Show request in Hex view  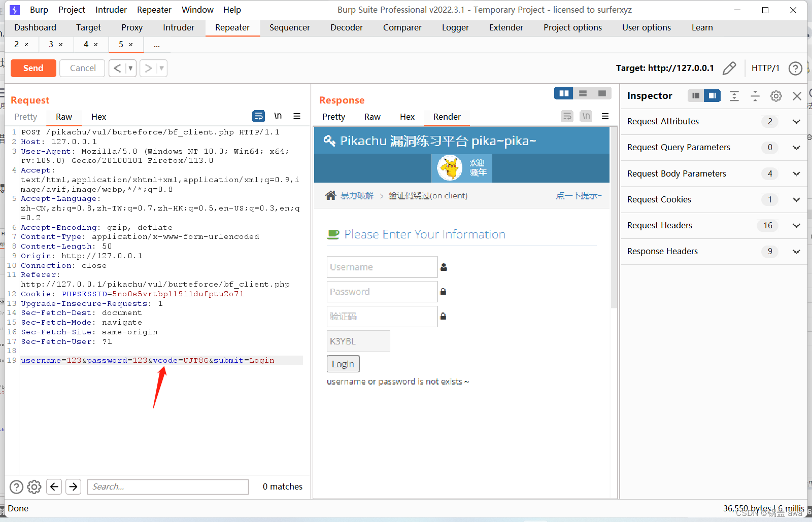[x=98, y=117]
